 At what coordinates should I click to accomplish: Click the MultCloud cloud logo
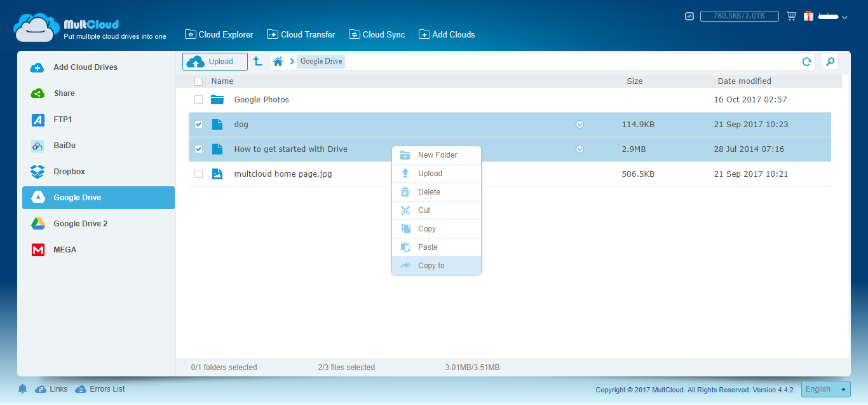(36, 26)
